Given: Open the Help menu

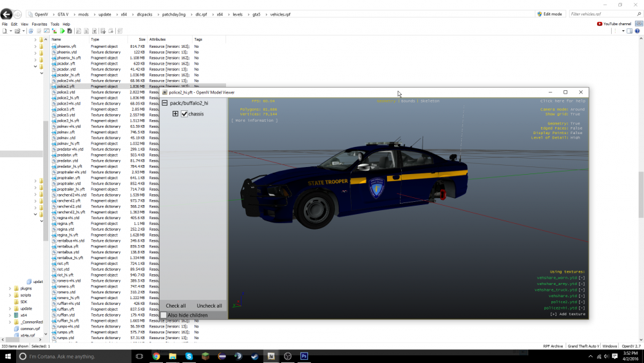Looking at the screenshot, I should (x=66, y=25).
